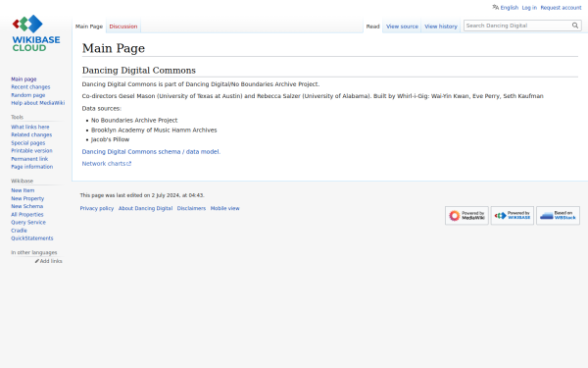Open QuickStatements
The width and height of the screenshot is (588, 368).
pyautogui.click(x=32, y=238)
